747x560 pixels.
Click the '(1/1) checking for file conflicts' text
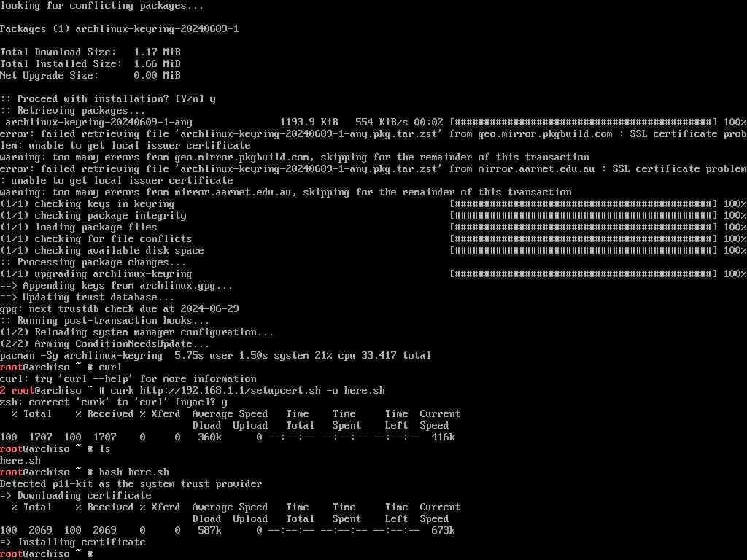[x=96, y=238]
